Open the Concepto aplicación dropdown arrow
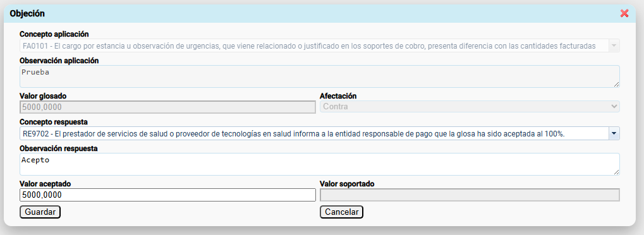 point(614,46)
